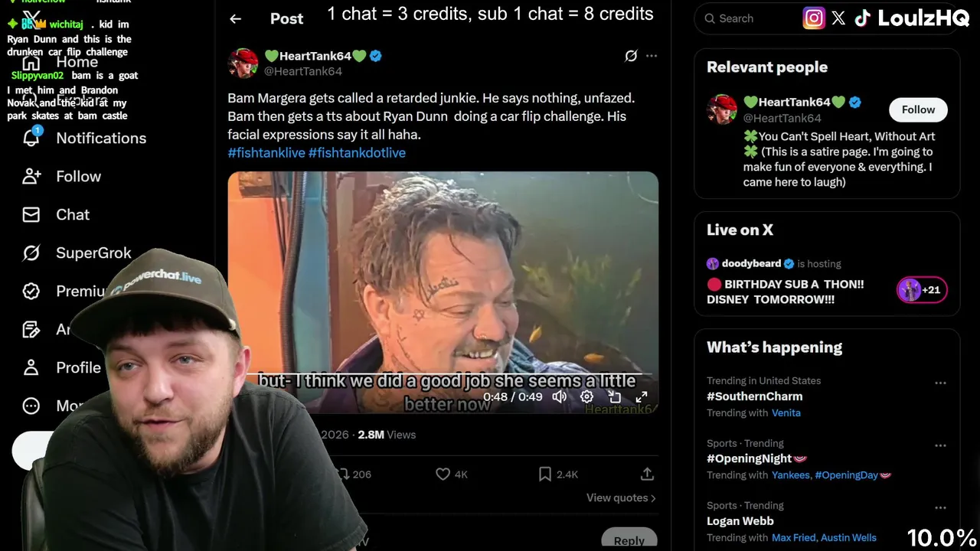Click the Grok icon on post header
Viewport: 980px width, 551px height.
(x=631, y=56)
